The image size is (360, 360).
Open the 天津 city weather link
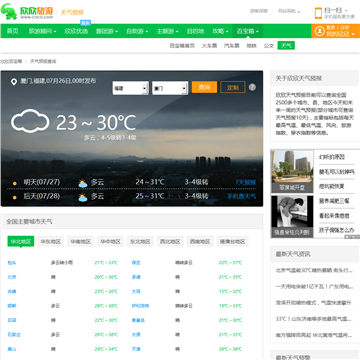click(136, 349)
